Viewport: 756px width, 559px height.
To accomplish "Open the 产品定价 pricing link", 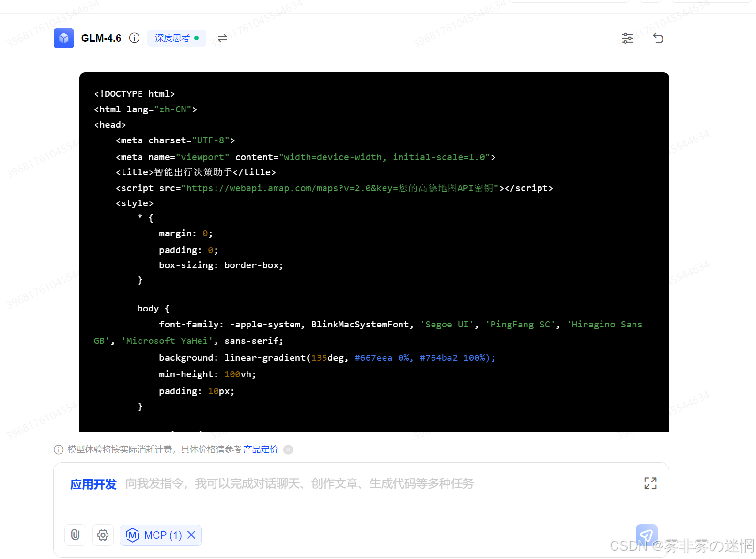I will tap(261, 450).
